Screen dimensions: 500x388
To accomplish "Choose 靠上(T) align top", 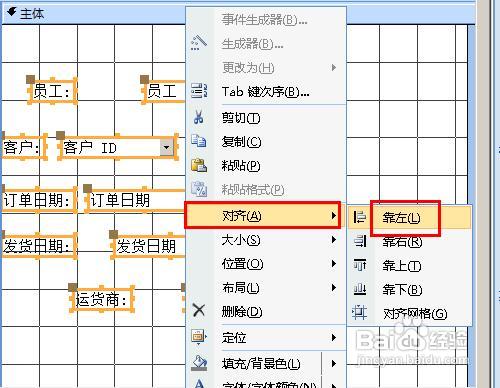I will click(410, 266).
